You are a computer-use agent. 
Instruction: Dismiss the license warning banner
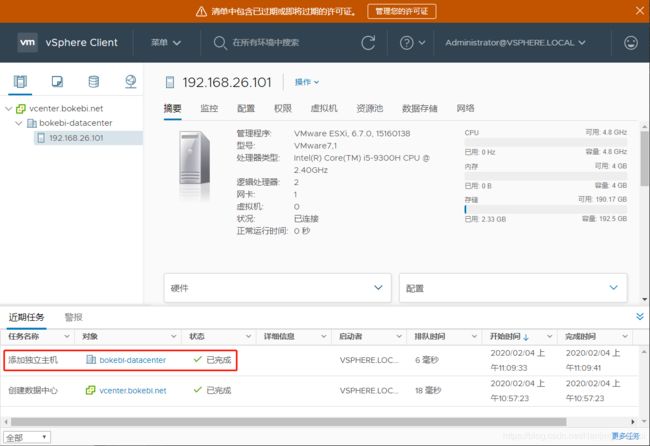click(x=638, y=11)
